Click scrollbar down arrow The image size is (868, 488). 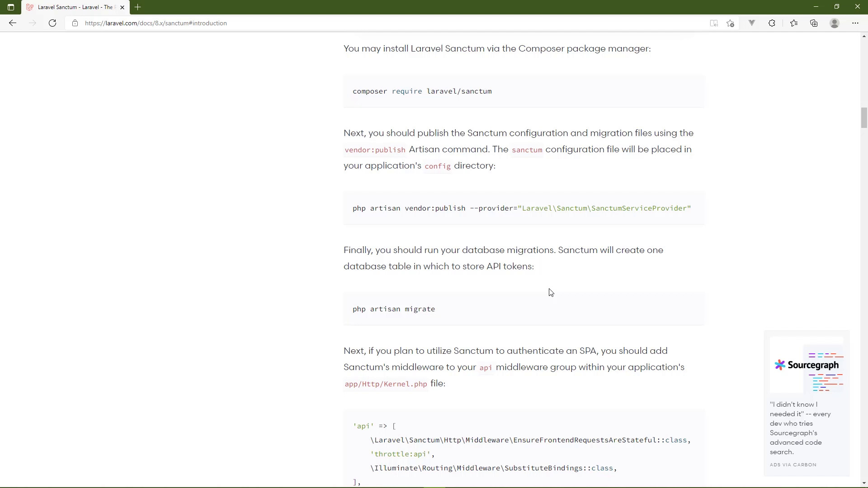(x=864, y=483)
